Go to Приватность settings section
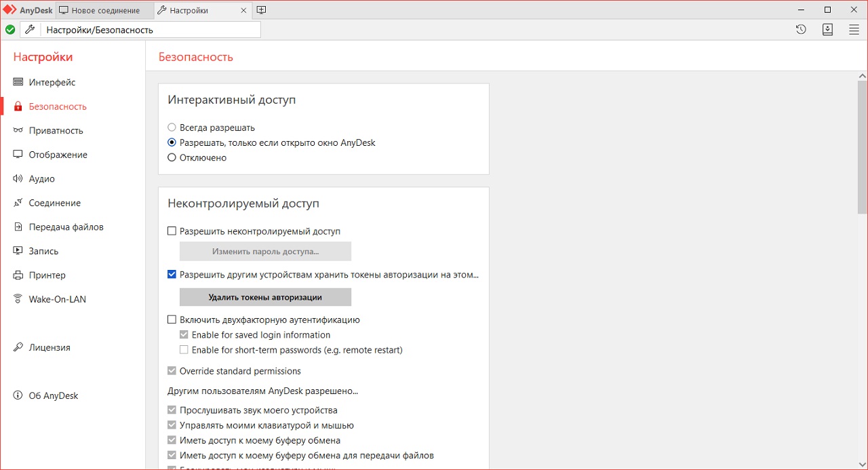Screen dimensions: 868x470 click(x=56, y=130)
